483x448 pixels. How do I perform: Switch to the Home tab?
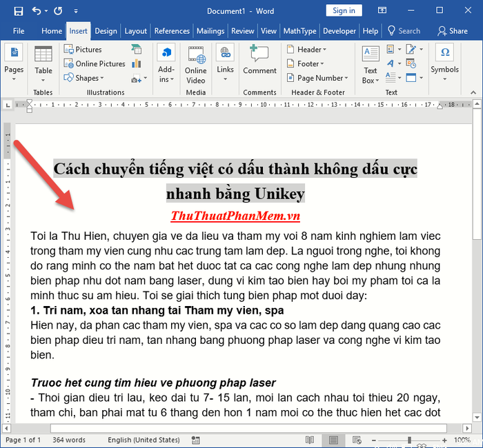(x=52, y=31)
